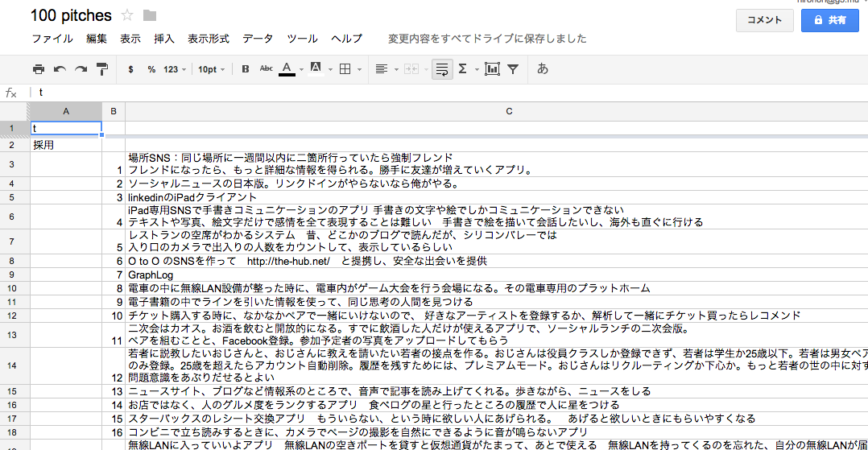868x450 pixels.
Task: Open the 表示形式 menu
Action: click(x=208, y=39)
